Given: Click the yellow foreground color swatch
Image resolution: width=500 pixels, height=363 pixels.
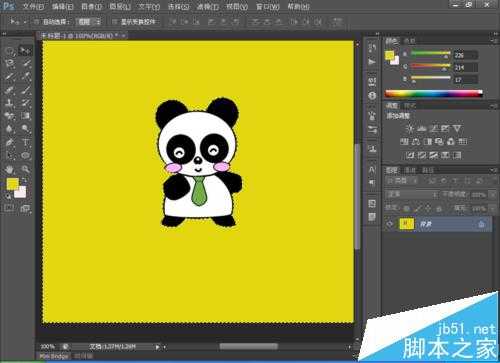Looking at the screenshot, I should coord(12,184).
